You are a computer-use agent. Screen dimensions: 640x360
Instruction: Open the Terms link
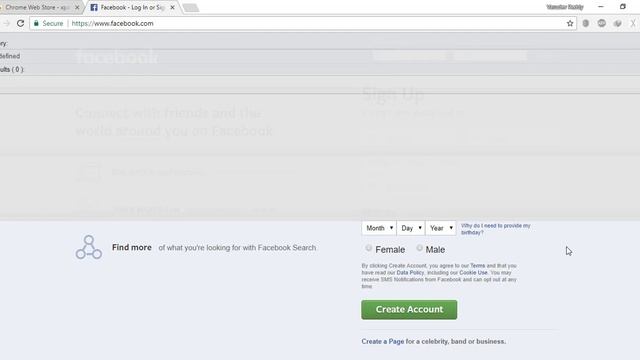[478, 266]
